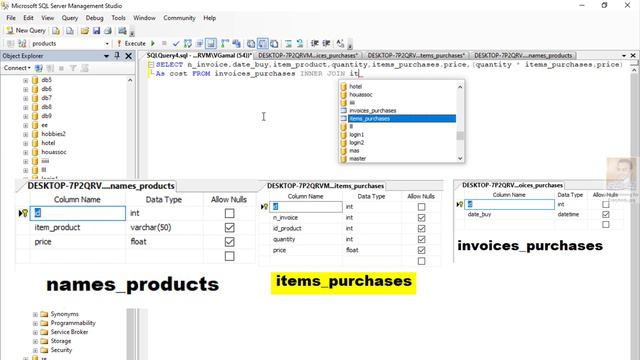Expand the Synonyms folder node
640x360 pixels.
click(36, 314)
